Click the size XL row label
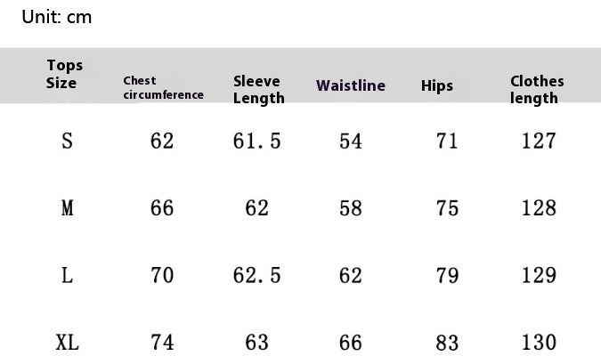 [x=67, y=343]
